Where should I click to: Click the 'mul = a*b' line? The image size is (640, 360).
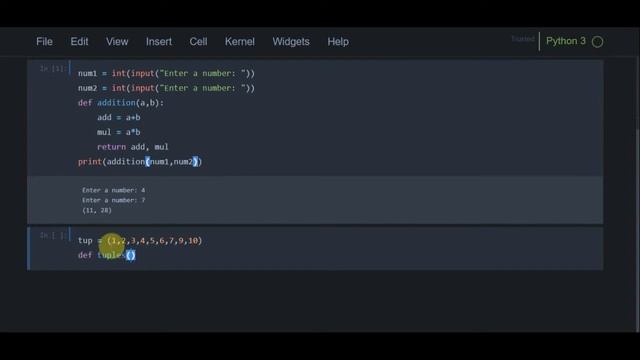click(119, 132)
